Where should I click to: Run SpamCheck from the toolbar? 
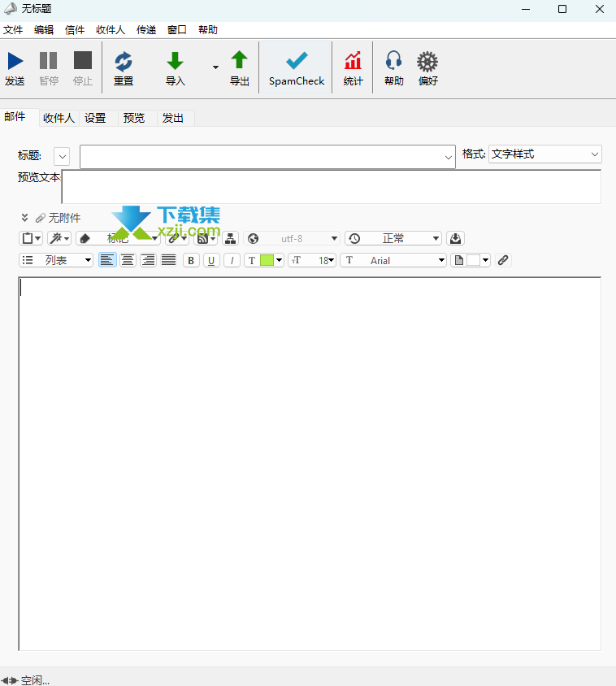pyautogui.click(x=297, y=67)
